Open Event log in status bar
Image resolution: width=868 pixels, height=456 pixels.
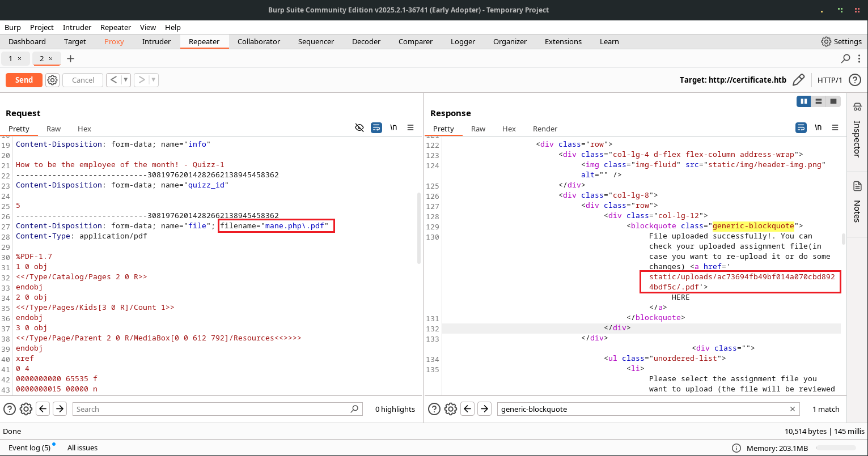click(x=29, y=448)
